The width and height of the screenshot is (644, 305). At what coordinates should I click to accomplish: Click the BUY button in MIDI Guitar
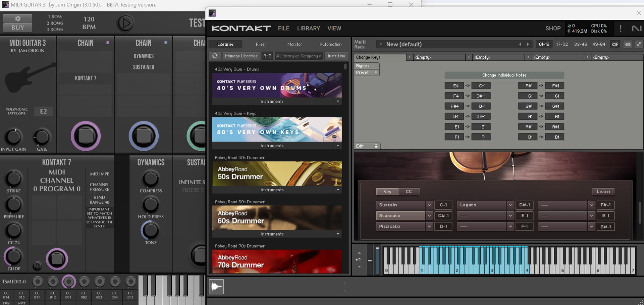[x=18, y=28]
